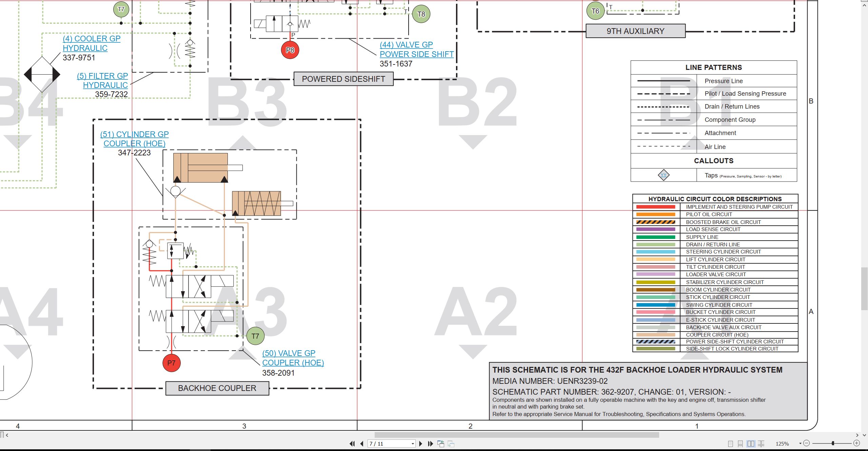Viewport: 868px width, 451px height.
Task: Click the Drain / Return Lines legend text
Action: click(x=732, y=107)
